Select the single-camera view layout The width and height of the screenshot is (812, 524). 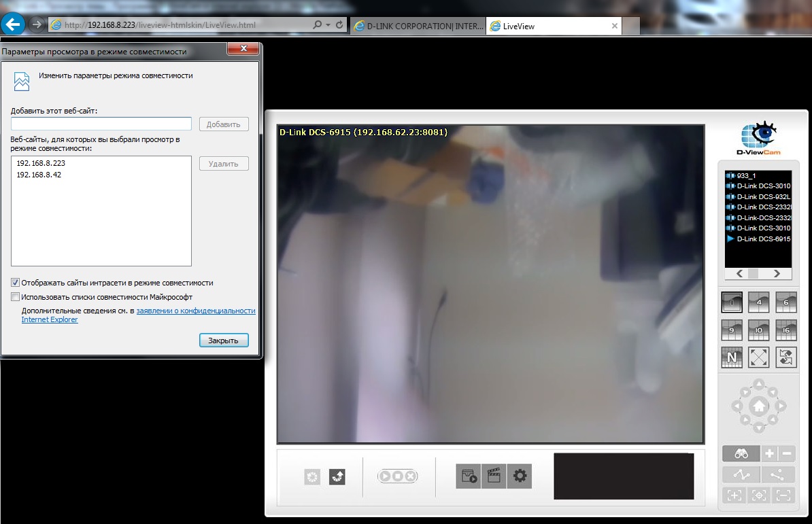732,302
